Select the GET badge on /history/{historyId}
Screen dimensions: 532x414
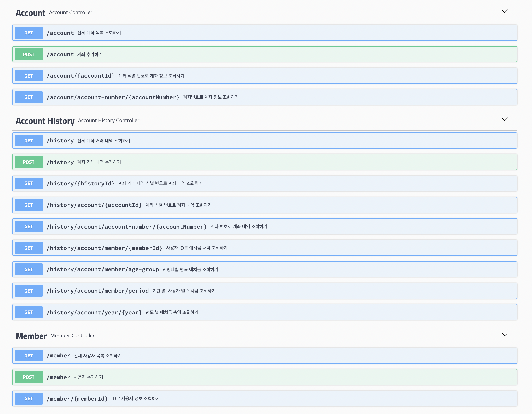(28, 183)
